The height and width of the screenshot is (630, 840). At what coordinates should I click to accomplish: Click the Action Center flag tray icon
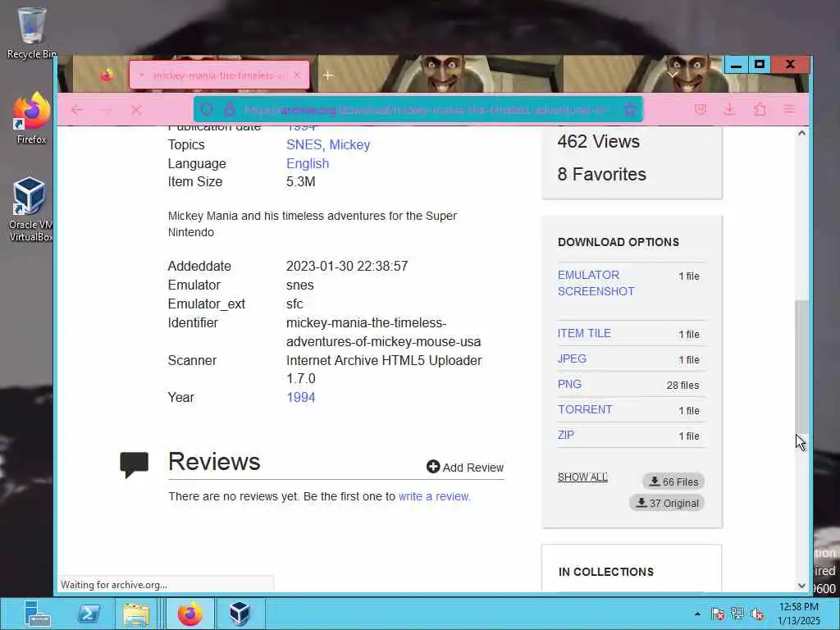[718, 614]
